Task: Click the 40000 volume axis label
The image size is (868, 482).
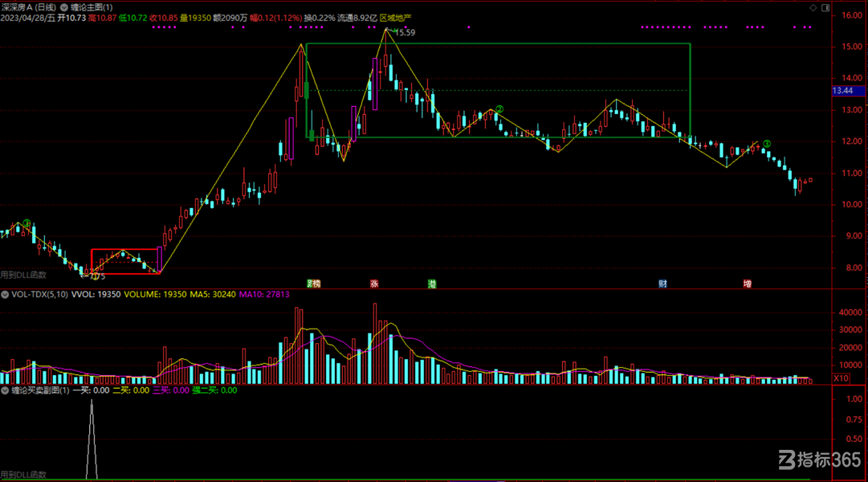Action: [x=850, y=312]
